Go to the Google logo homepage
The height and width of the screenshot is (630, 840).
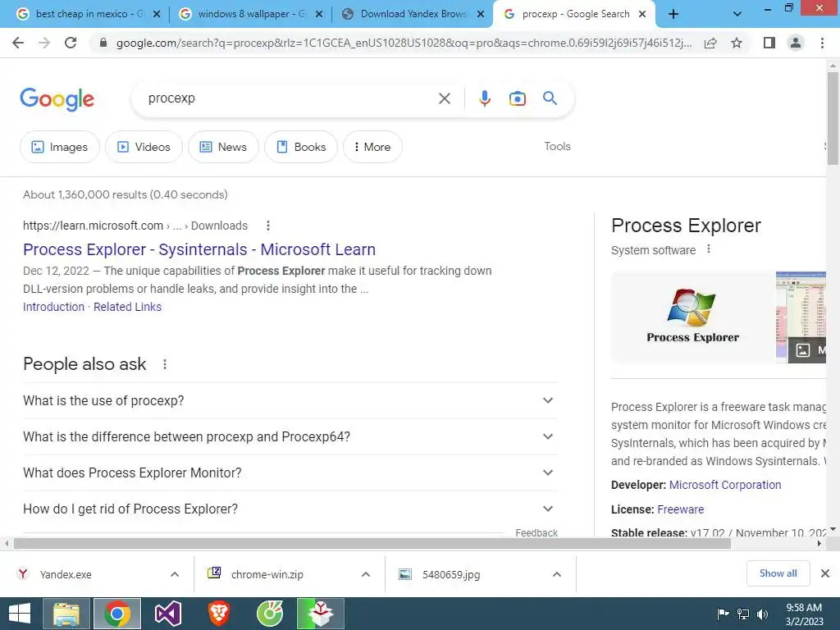57,99
